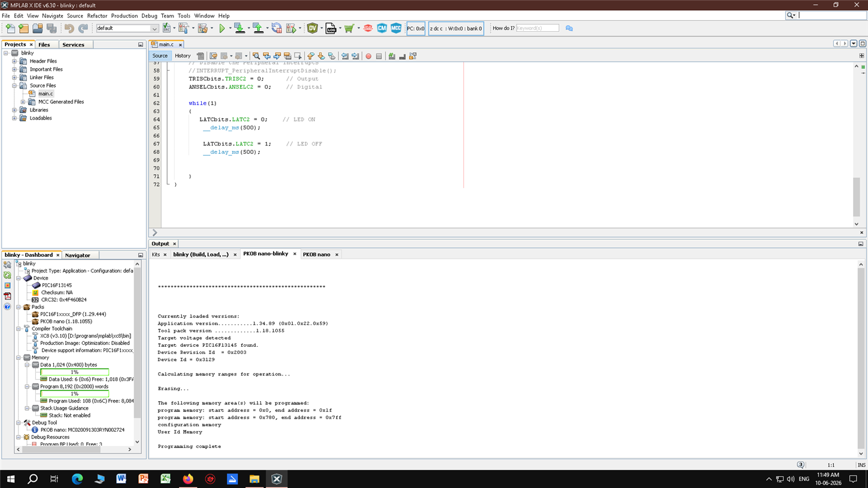Click the Dashboard blue help icon
This screenshot has width=868, height=488.
tap(7, 307)
